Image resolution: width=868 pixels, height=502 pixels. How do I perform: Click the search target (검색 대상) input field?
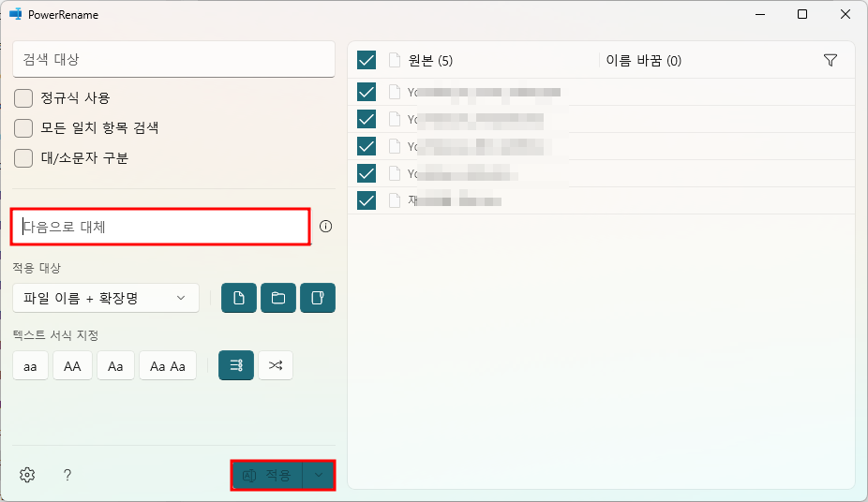[173, 59]
